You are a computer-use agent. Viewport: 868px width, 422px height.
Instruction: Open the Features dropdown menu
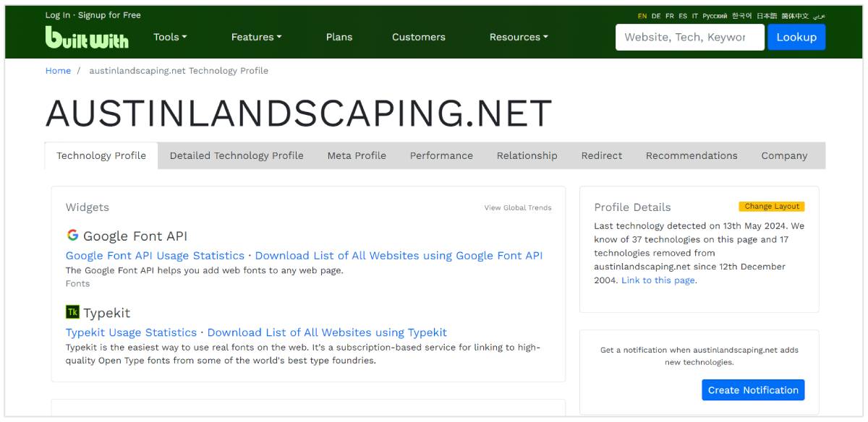256,37
